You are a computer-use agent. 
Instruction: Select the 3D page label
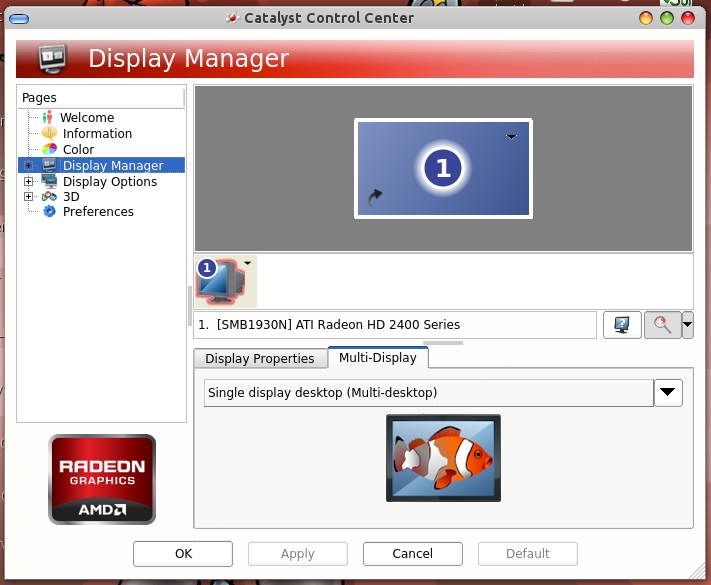[x=71, y=197]
